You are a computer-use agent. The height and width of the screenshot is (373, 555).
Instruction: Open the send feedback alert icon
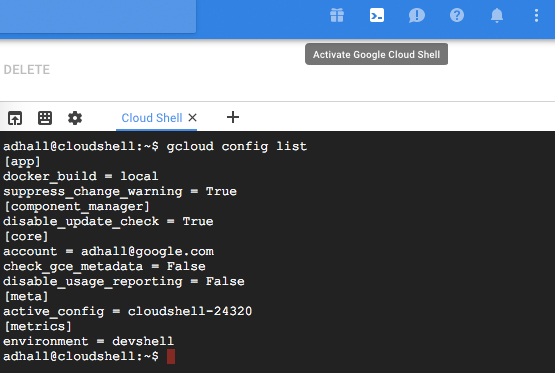417,15
